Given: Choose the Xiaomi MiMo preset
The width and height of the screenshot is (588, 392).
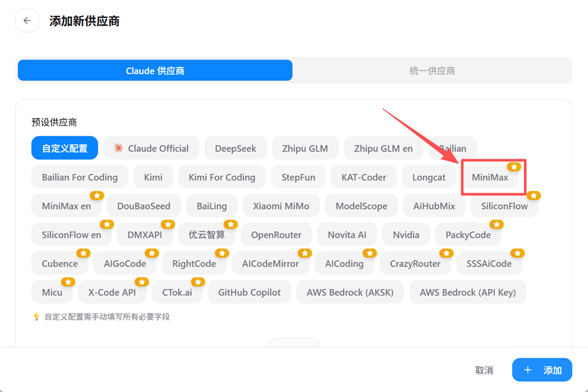Looking at the screenshot, I should pos(281,206).
